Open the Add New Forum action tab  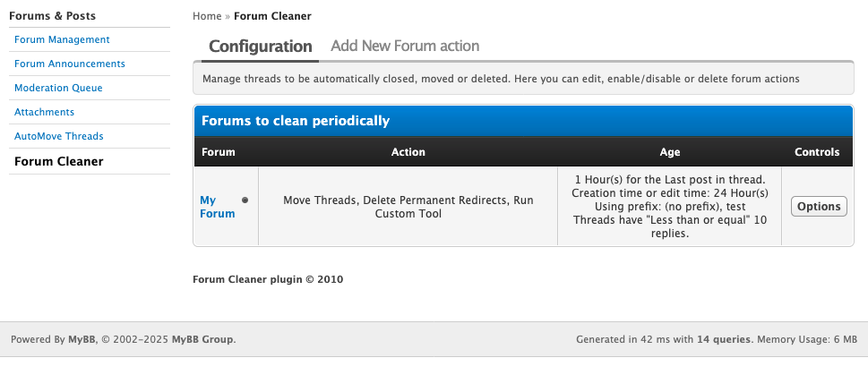pos(405,46)
